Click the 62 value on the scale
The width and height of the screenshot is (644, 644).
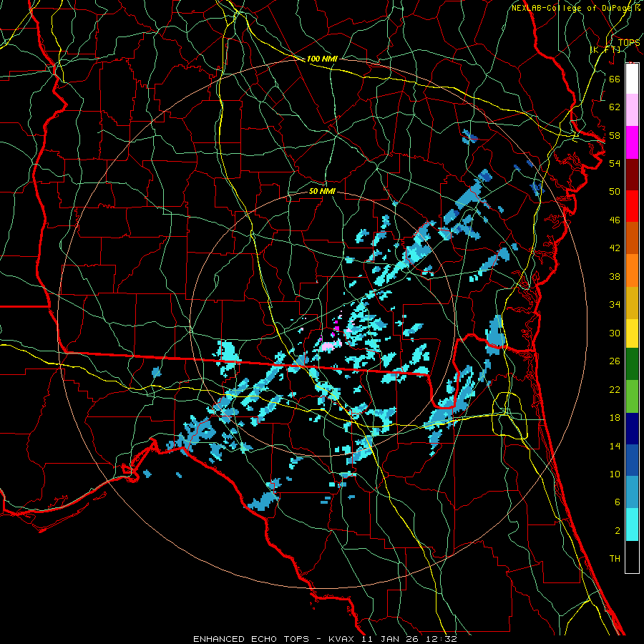pos(615,107)
